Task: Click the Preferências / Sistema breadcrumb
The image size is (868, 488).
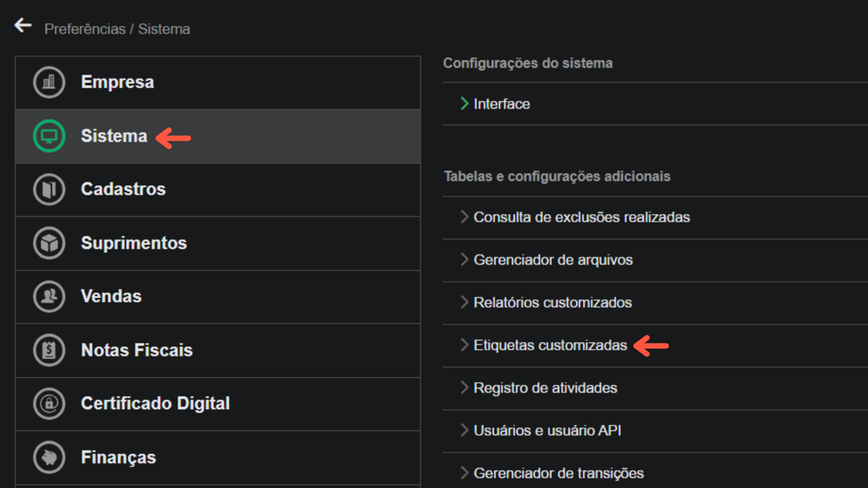Action: [x=117, y=29]
